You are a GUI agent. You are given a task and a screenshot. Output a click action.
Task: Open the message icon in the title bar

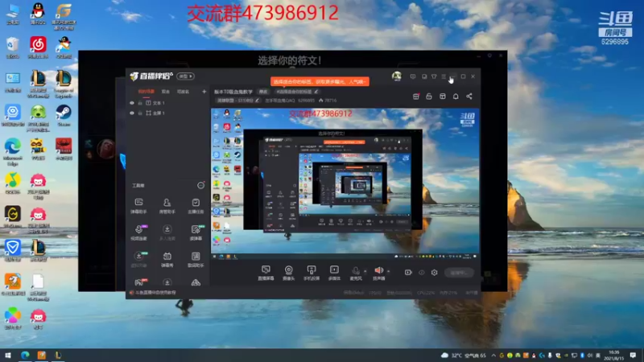click(x=413, y=76)
